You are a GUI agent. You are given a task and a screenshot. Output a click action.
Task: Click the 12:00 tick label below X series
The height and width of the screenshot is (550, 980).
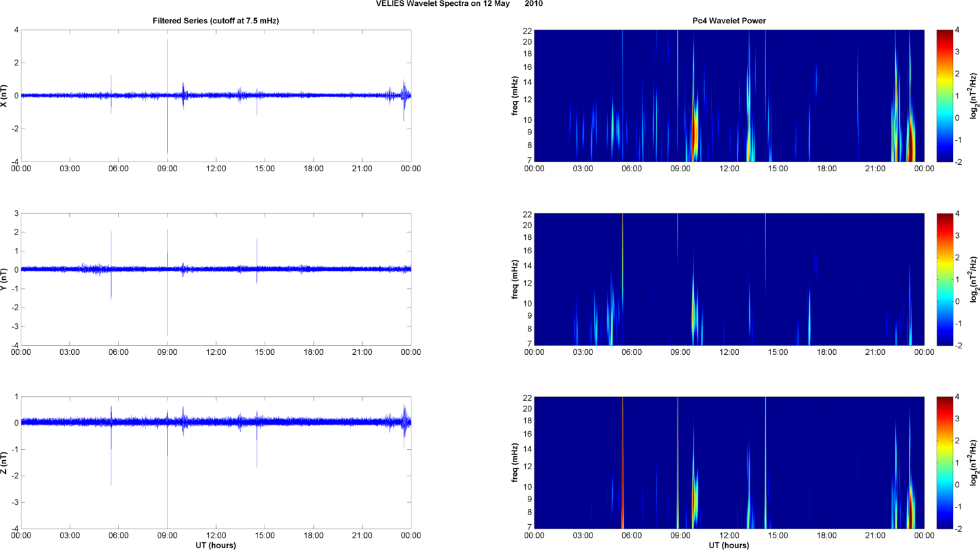tap(216, 169)
